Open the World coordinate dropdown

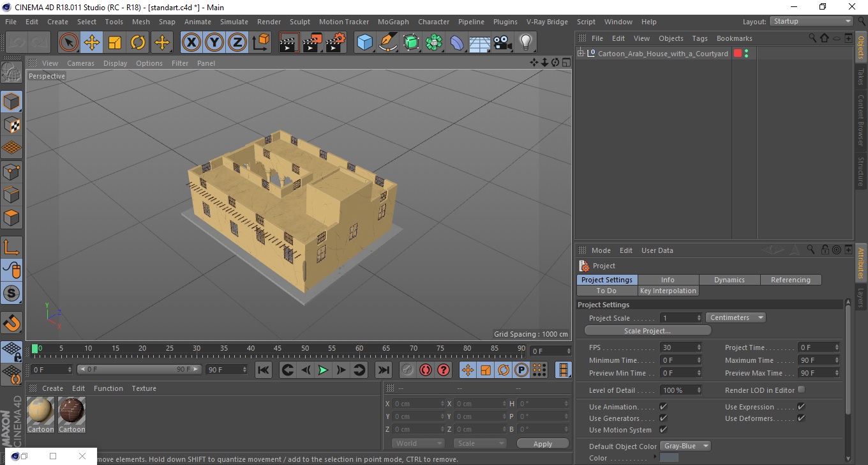point(418,443)
